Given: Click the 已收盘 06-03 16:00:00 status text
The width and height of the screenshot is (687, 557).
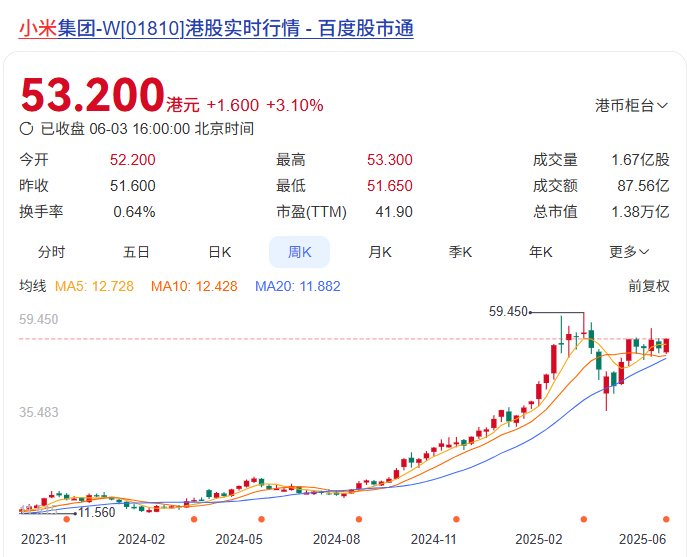Looking at the screenshot, I should [x=147, y=129].
